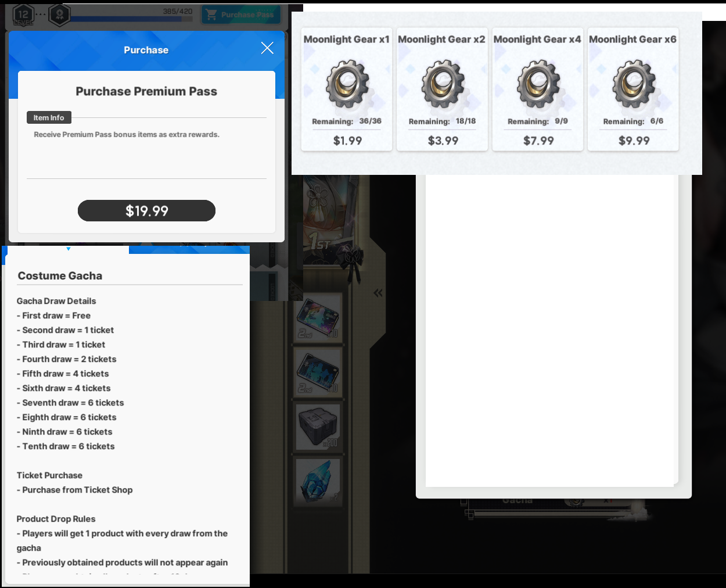Click the 'Sixth draw = 4 tickets' line
The height and width of the screenshot is (588, 726).
63,388
